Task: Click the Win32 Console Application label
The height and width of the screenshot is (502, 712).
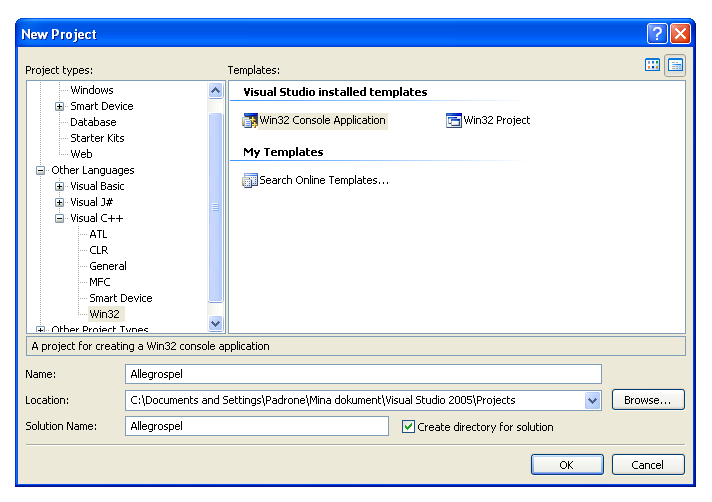Action: click(x=322, y=120)
